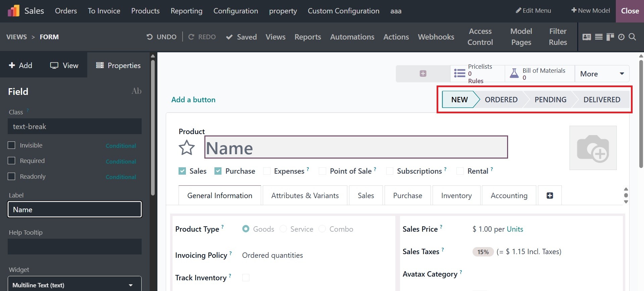Image resolution: width=644 pixels, height=291 pixels.
Task: Switch to the list view icon
Action: [599, 37]
